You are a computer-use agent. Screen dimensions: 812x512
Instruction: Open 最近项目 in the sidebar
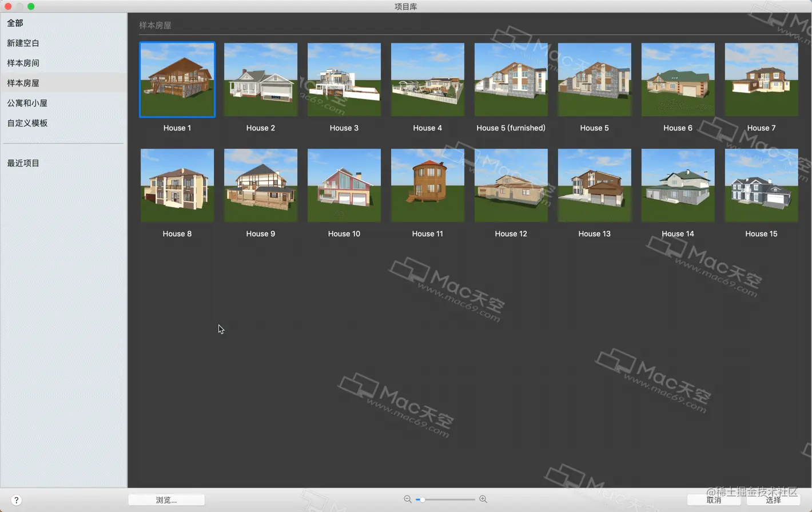pyautogui.click(x=63, y=163)
